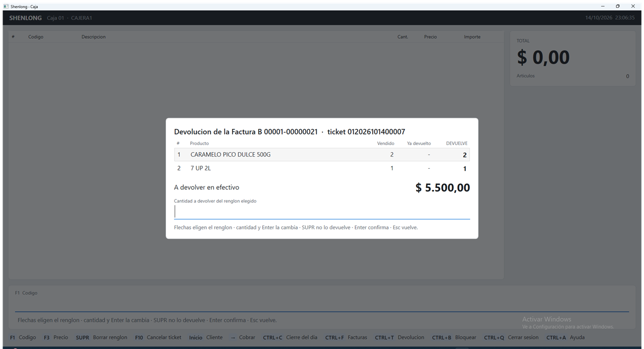Screen dimensions: 644x349
Task: Click the quantity-to-return input in the dialog
Action: (x=322, y=212)
